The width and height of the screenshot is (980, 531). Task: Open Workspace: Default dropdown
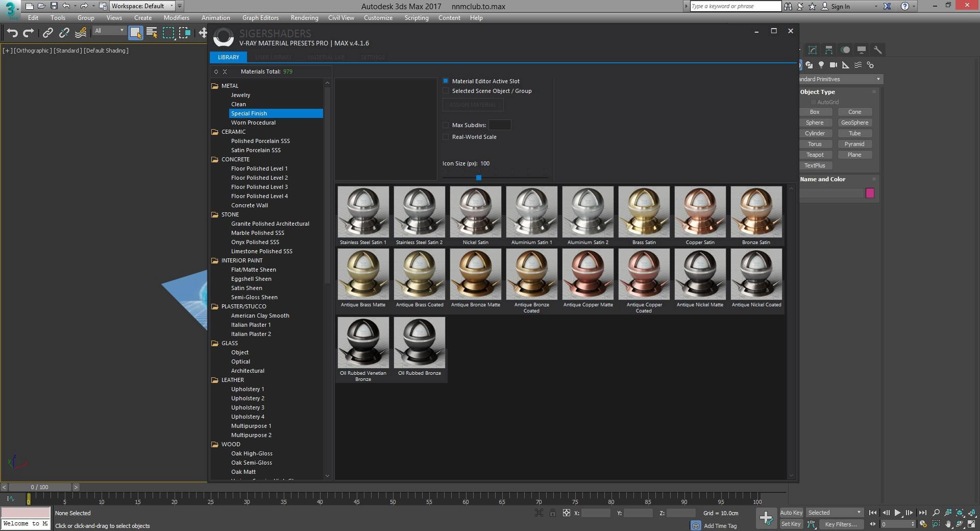tap(142, 6)
